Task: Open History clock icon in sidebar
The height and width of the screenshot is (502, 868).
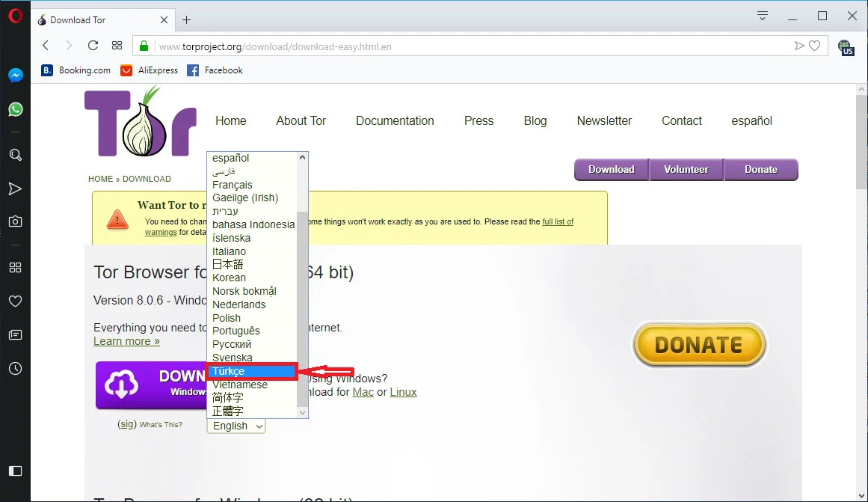Action: pyautogui.click(x=15, y=368)
